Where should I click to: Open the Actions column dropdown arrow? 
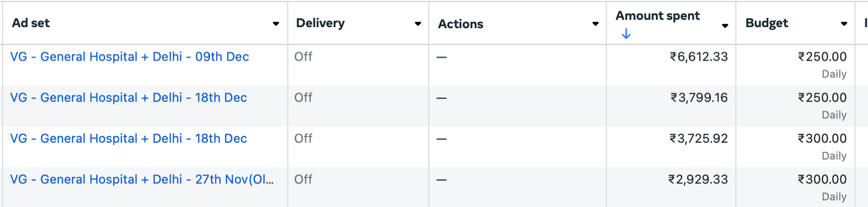pyautogui.click(x=595, y=24)
